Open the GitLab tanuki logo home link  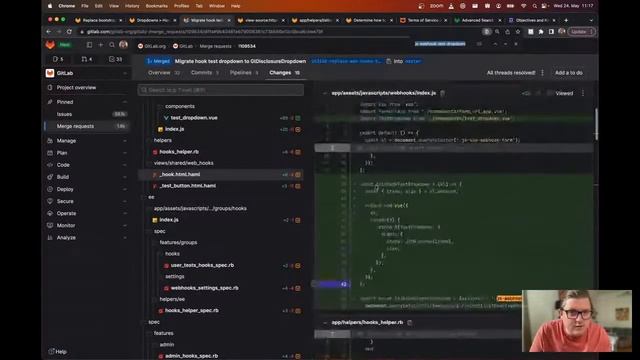(x=50, y=44)
